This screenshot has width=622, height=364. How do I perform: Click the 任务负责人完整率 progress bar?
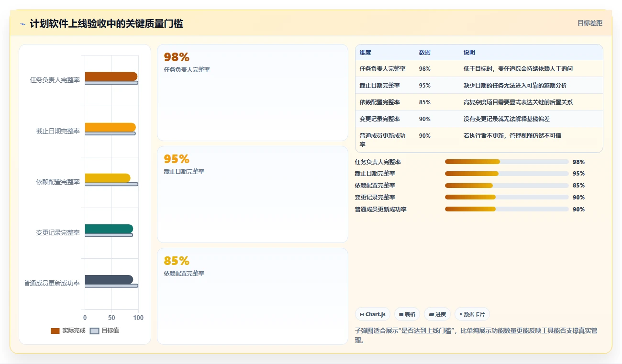(x=507, y=162)
